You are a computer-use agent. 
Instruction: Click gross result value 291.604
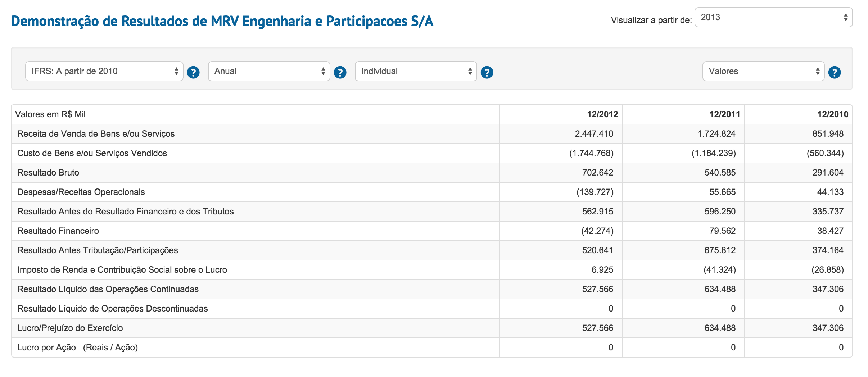click(828, 173)
